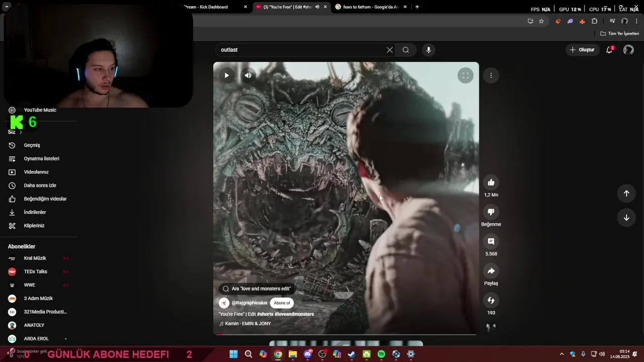Image resolution: width=644 pixels, height=362 pixels.
Task: Run the search with the magnifier button
Action: pos(406,50)
